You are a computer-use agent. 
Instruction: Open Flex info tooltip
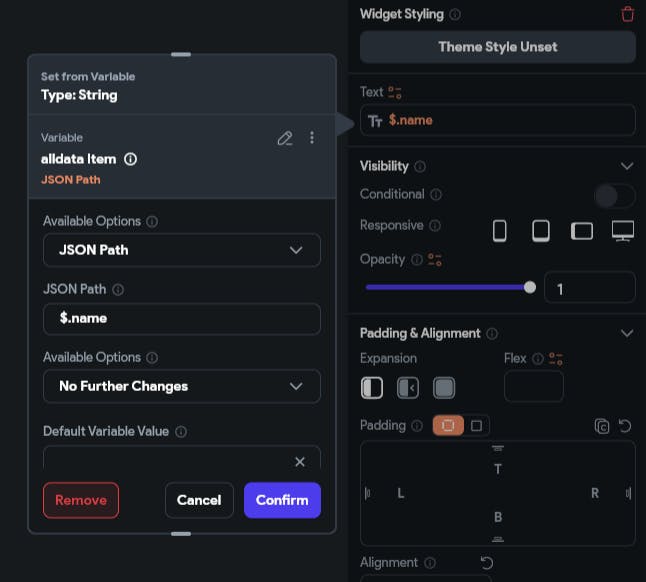[538, 359]
